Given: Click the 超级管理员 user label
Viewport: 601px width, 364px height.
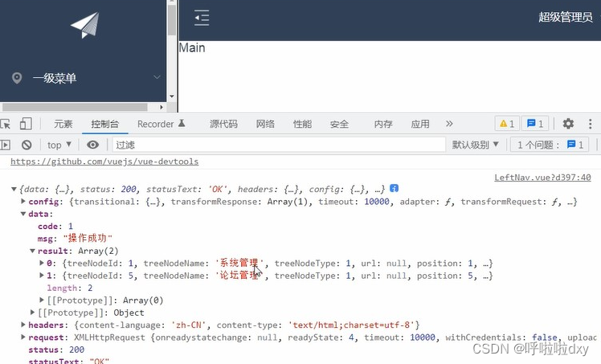Looking at the screenshot, I should 566,17.
